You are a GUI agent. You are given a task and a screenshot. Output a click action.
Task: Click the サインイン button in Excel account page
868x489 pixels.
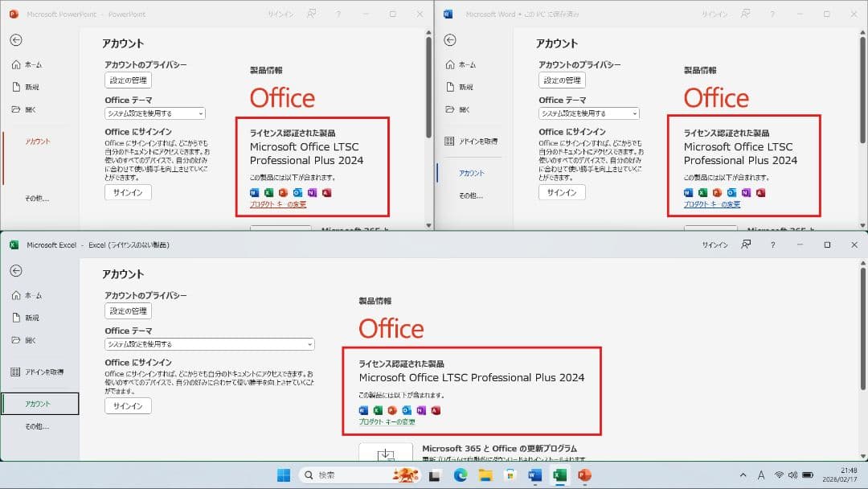pos(128,406)
